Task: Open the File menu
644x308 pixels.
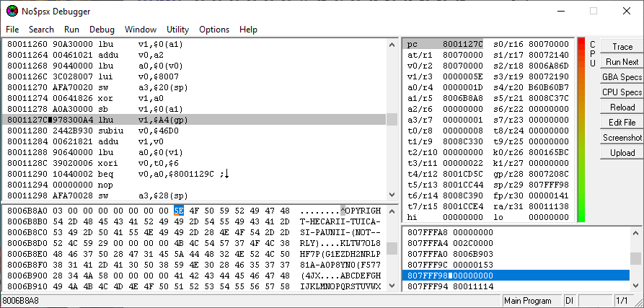Action: pos(13,30)
